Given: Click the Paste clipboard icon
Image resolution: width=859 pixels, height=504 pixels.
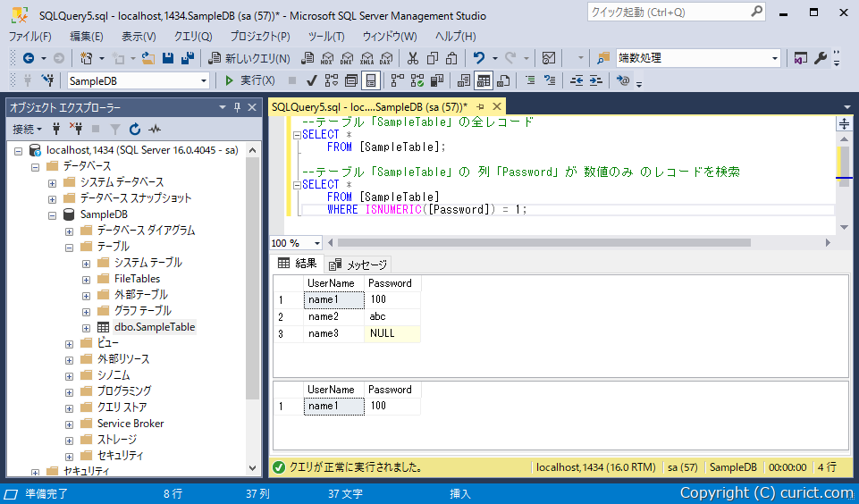Looking at the screenshot, I should (452, 58).
